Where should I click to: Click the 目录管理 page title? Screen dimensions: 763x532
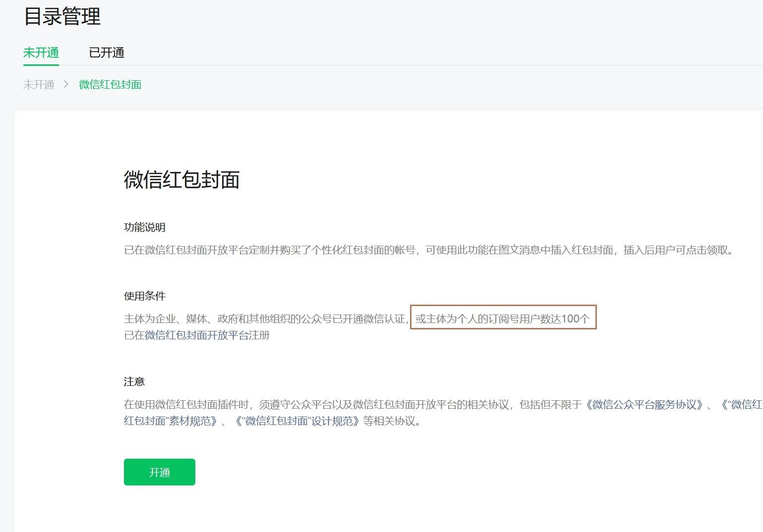click(x=62, y=16)
